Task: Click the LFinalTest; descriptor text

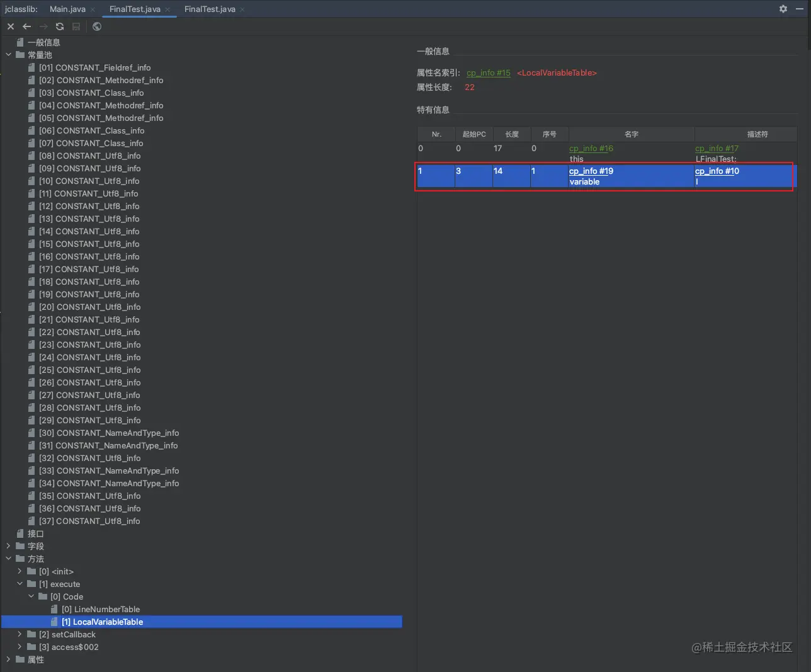Action: click(x=716, y=159)
